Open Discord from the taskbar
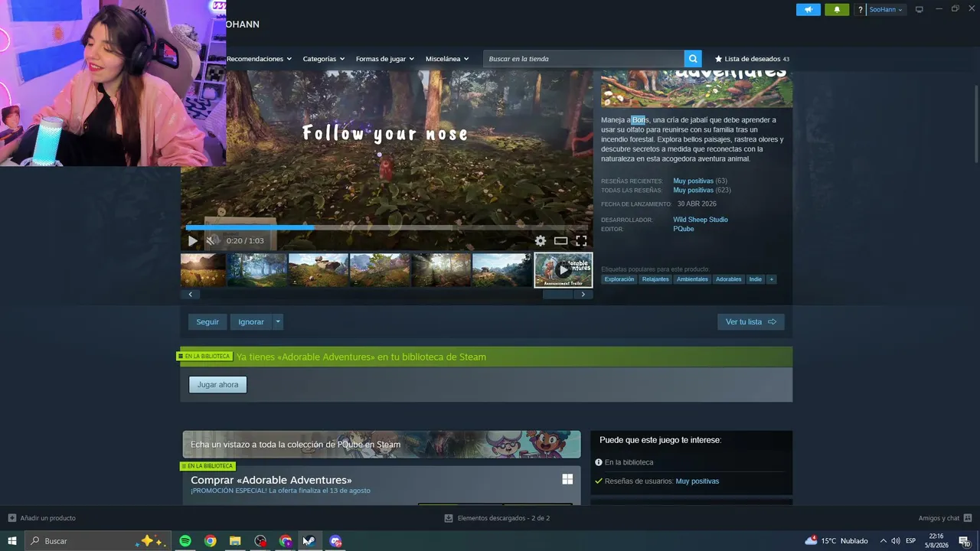The height and width of the screenshot is (551, 980). coord(335,541)
